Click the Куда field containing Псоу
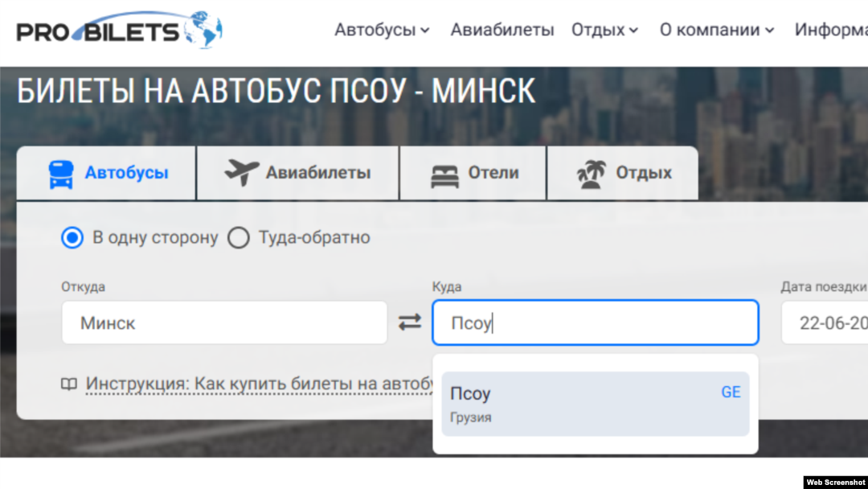868x489 pixels. point(595,323)
